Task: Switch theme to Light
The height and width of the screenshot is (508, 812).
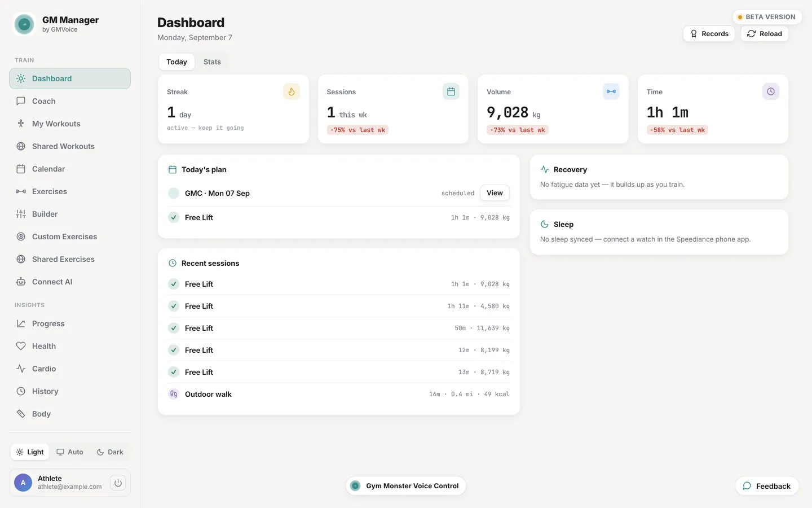Action: tap(30, 452)
